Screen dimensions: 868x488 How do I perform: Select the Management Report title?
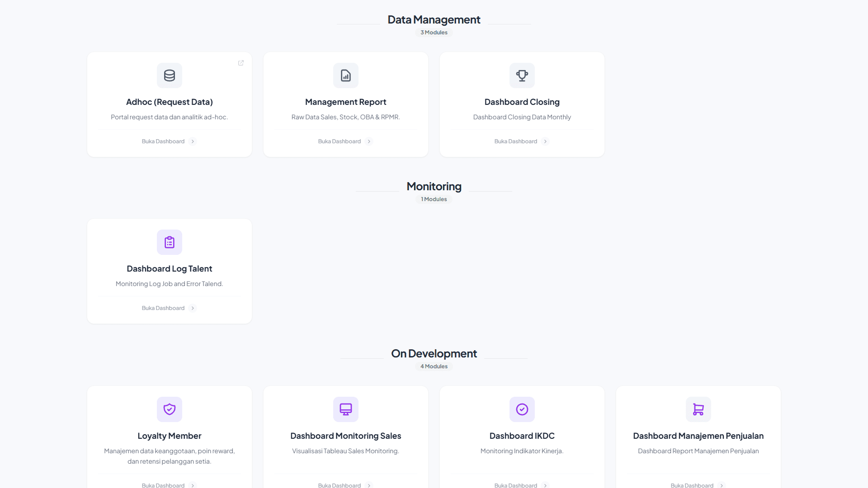coord(346,102)
